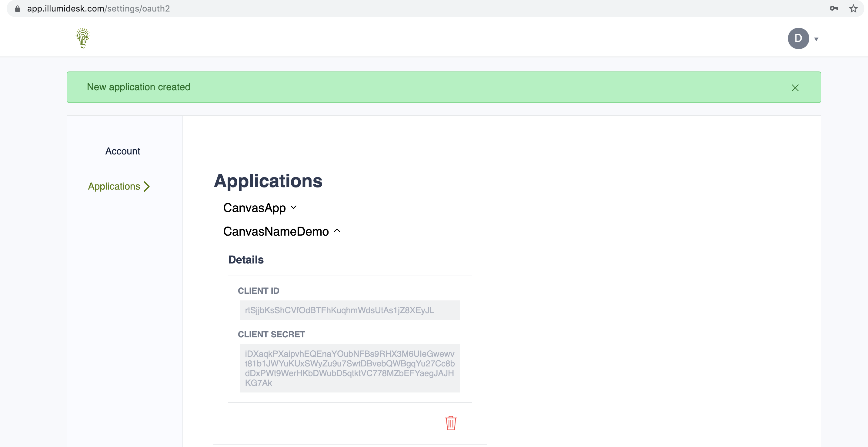The height and width of the screenshot is (447, 868).
Task: Delete the CanvasNameDemo application via trash icon
Action: pyautogui.click(x=450, y=423)
